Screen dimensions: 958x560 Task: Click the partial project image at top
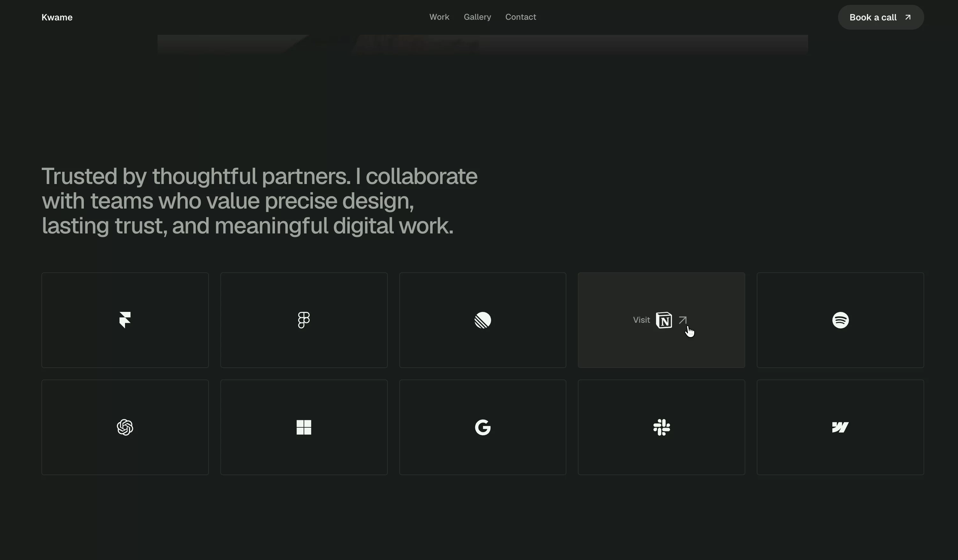[483, 44]
